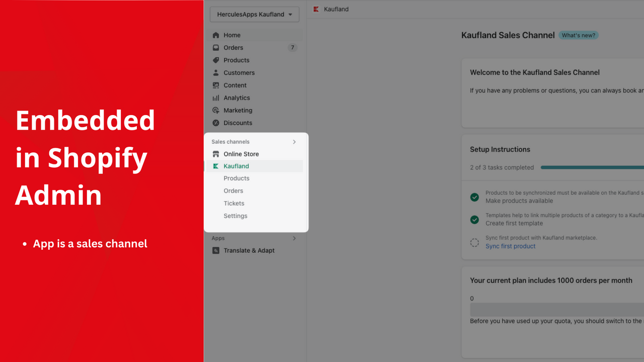Click the Kaufland logo in the top bar
Image resolution: width=644 pixels, height=362 pixels.
point(316,9)
